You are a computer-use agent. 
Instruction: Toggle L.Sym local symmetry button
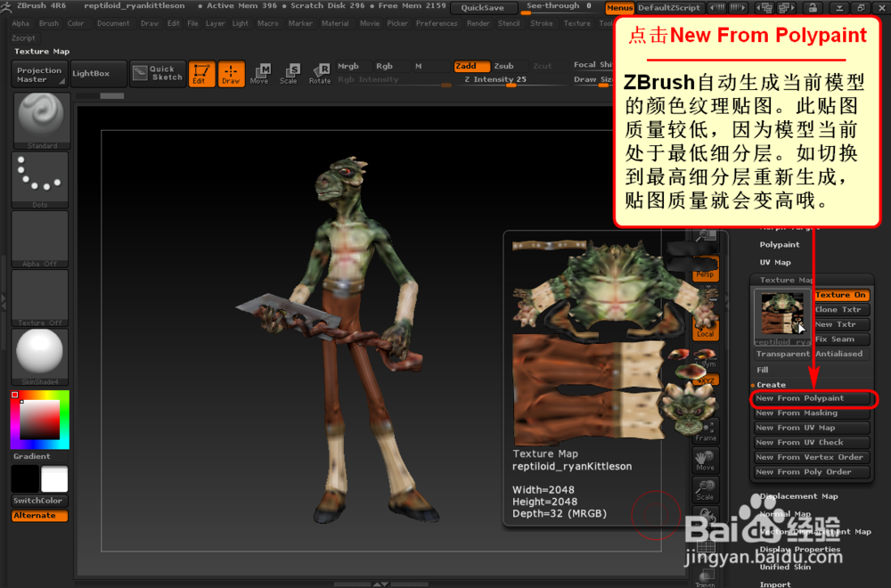(705, 358)
